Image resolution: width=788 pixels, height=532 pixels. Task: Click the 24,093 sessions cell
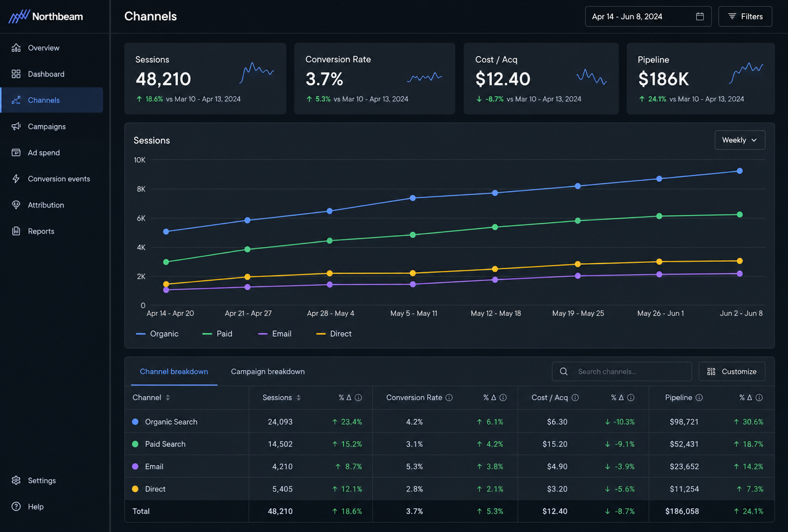[x=280, y=422]
